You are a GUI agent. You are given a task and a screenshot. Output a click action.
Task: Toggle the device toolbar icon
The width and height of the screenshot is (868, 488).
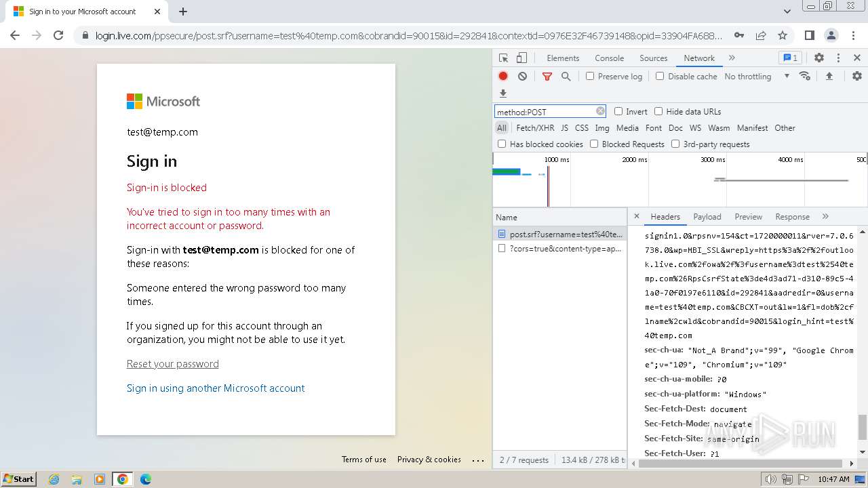[521, 58]
